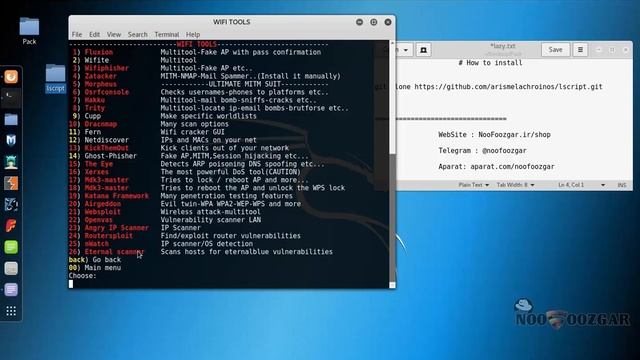This screenshot has width=640, height=360.
Task: Click the '8) Trity' entry
Action: [89, 108]
